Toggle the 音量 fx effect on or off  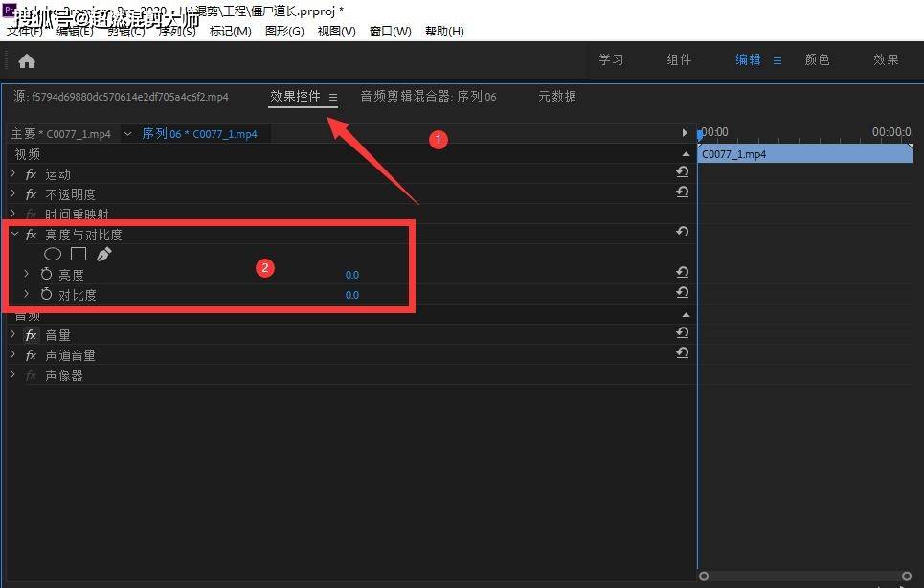(x=32, y=335)
